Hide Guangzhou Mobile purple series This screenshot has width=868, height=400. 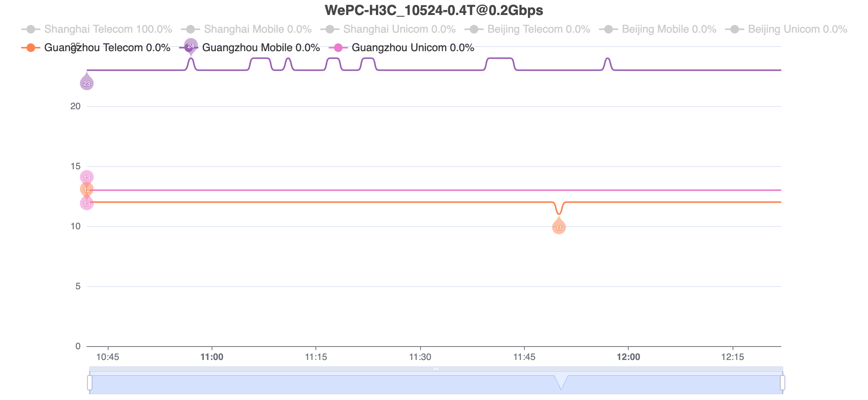pyautogui.click(x=250, y=48)
